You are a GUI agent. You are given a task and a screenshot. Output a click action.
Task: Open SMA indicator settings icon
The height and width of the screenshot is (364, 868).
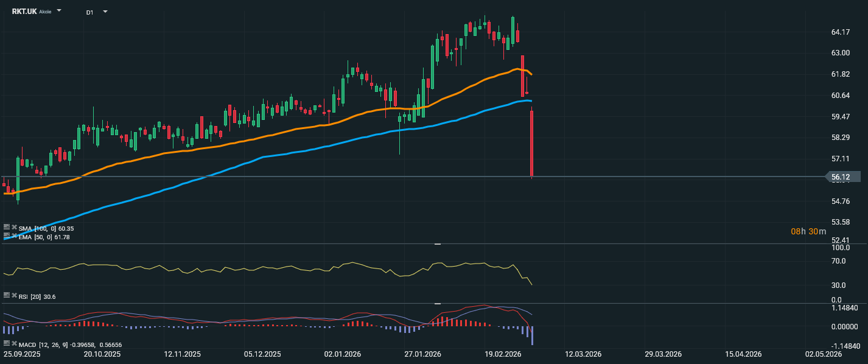tap(7, 227)
